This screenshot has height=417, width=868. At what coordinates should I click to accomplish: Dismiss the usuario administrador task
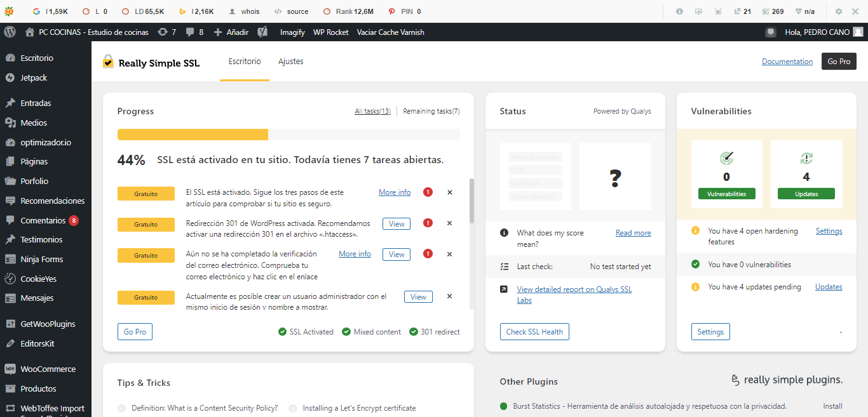pyautogui.click(x=450, y=296)
